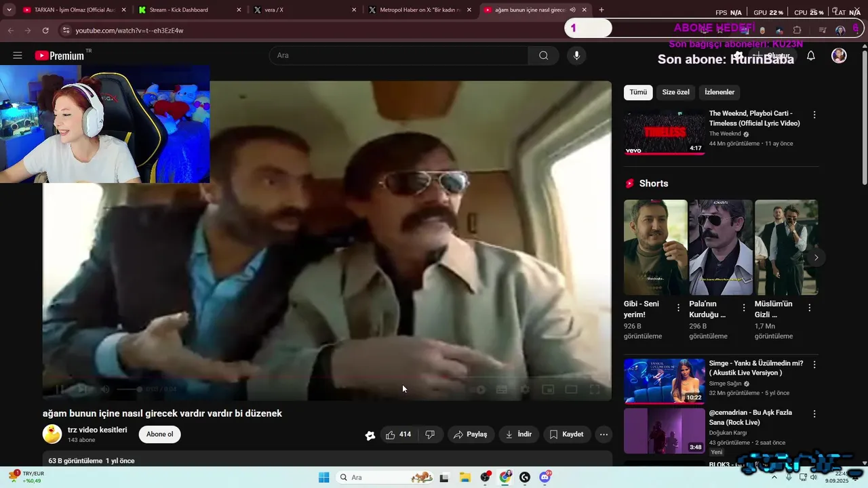Open options for Müslüm'ün Gizli short

[809, 308]
